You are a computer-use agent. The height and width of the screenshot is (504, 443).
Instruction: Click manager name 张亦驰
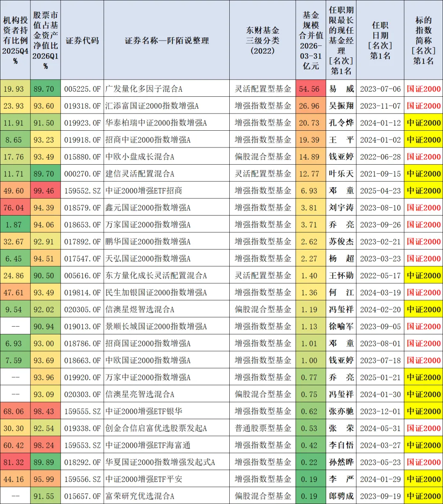click(x=341, y=412)
